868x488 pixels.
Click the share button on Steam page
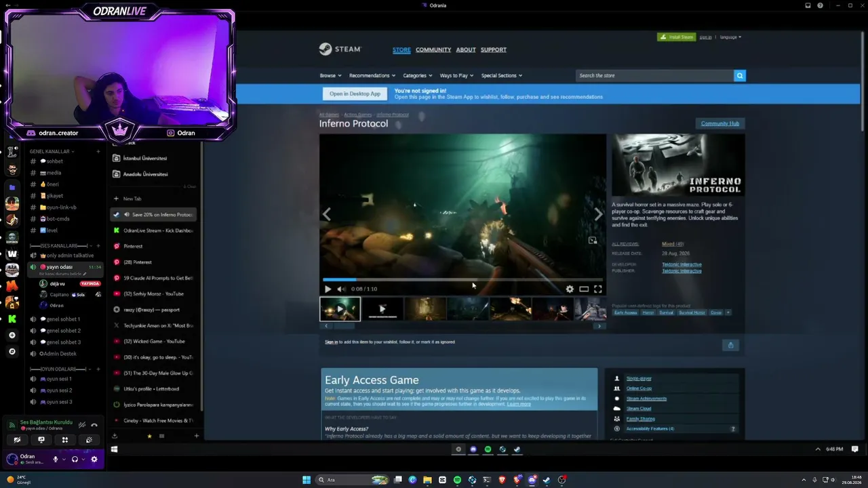point(730,345)
